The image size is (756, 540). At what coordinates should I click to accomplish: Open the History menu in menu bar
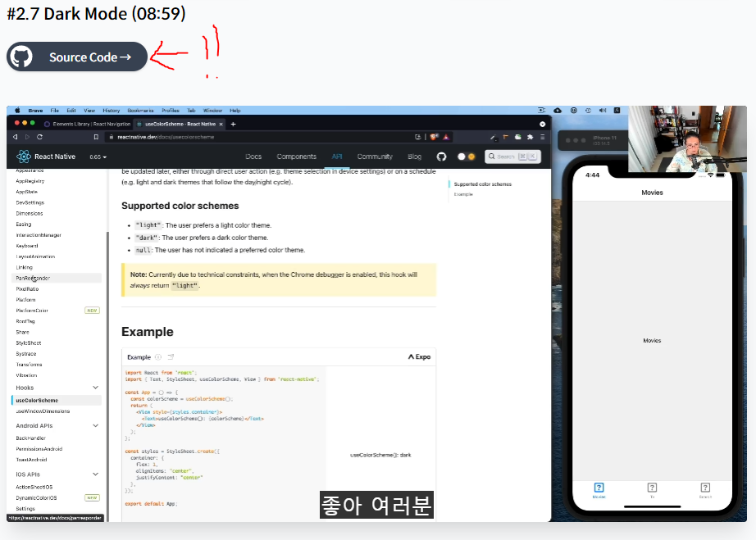(x=111, y=111)
